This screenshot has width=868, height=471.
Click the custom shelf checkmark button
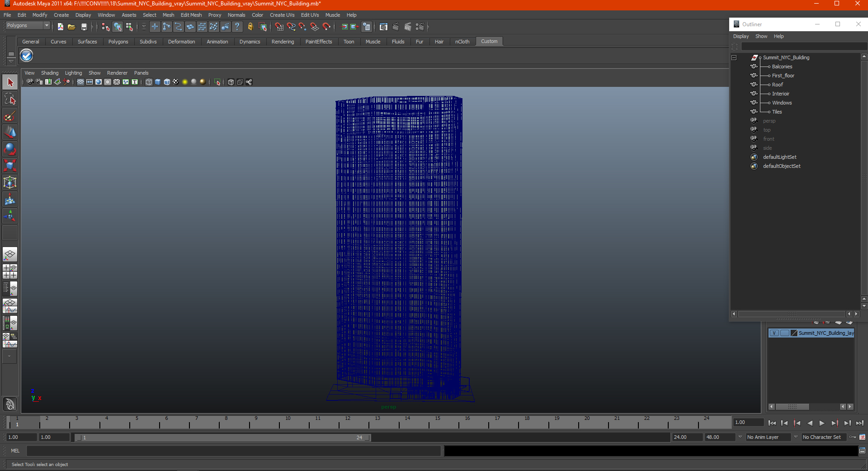click(27, 56)
